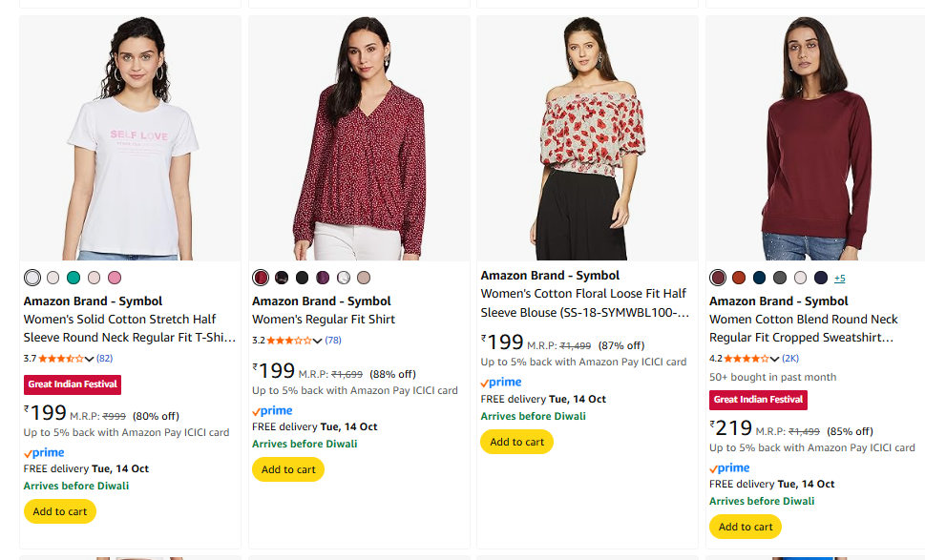Add Women's Regular Fit Shirt to cart
The width and height of the screenshot is (925, 560).
pyautogui.click(x=288, y=469)
